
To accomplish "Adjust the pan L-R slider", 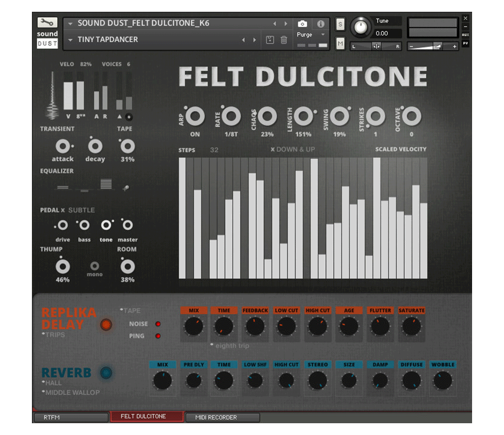I will (376, 47).
